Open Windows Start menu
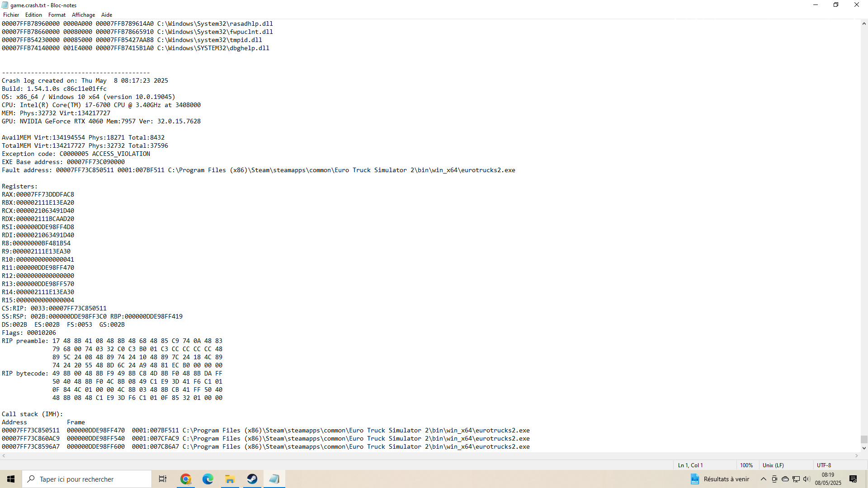Image resolution: width=868 pixels, height=488 pixels. [x=11, y=479]
